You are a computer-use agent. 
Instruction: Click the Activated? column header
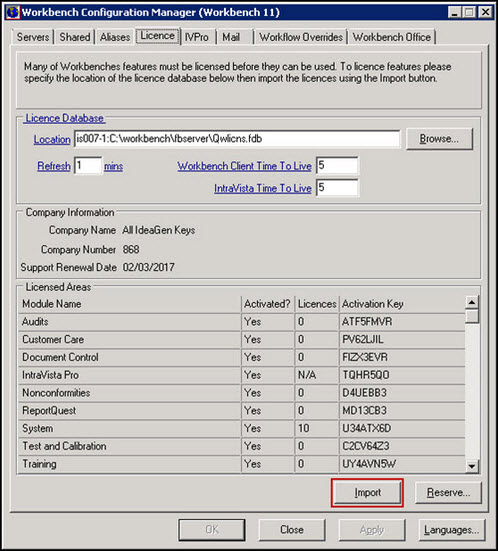[x=268, y=304]
